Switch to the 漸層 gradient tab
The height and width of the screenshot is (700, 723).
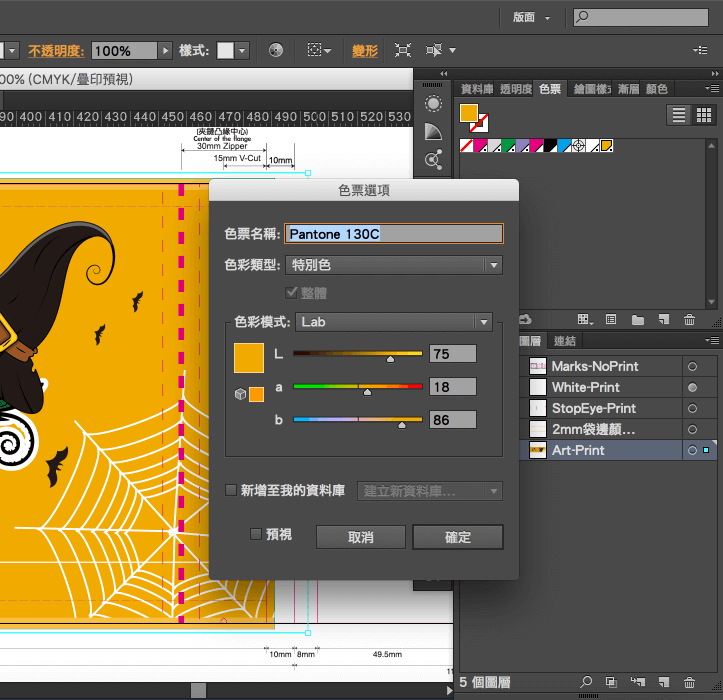(628, 89)
